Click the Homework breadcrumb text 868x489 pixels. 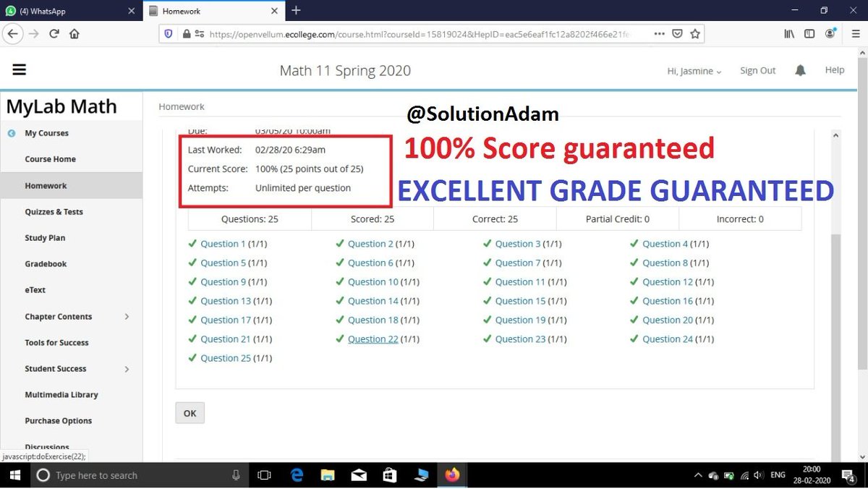(182, 106)
